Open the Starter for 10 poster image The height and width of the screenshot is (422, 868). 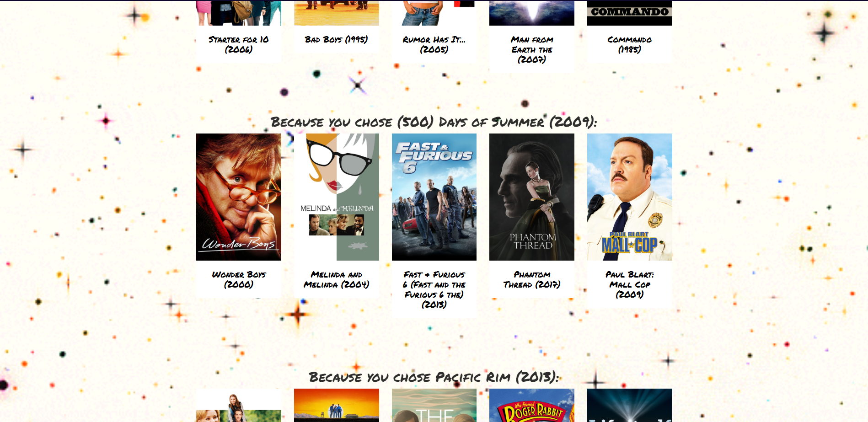click(238, 13)
